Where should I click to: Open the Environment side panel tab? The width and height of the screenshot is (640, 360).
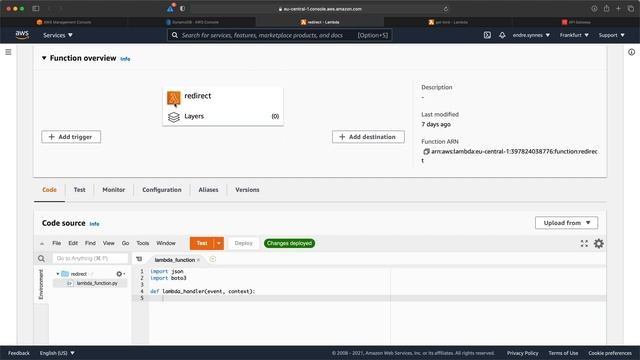pos(41,284)
